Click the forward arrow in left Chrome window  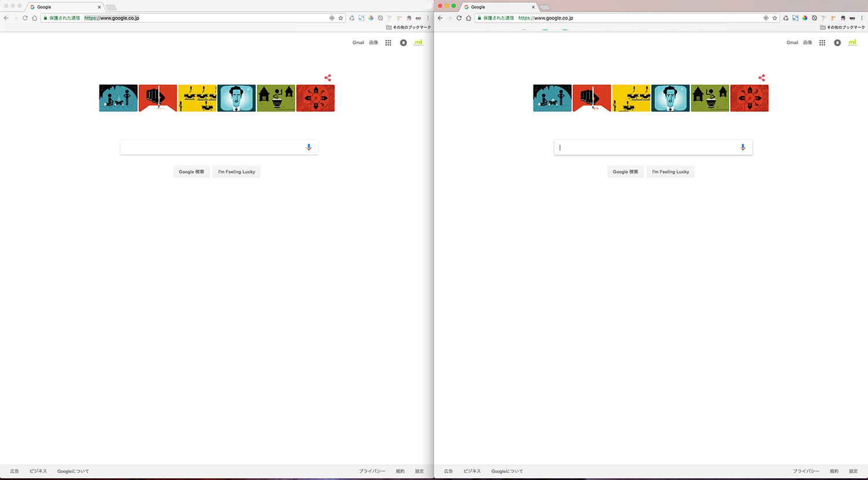pyautogui.click(x=16, y=18)
